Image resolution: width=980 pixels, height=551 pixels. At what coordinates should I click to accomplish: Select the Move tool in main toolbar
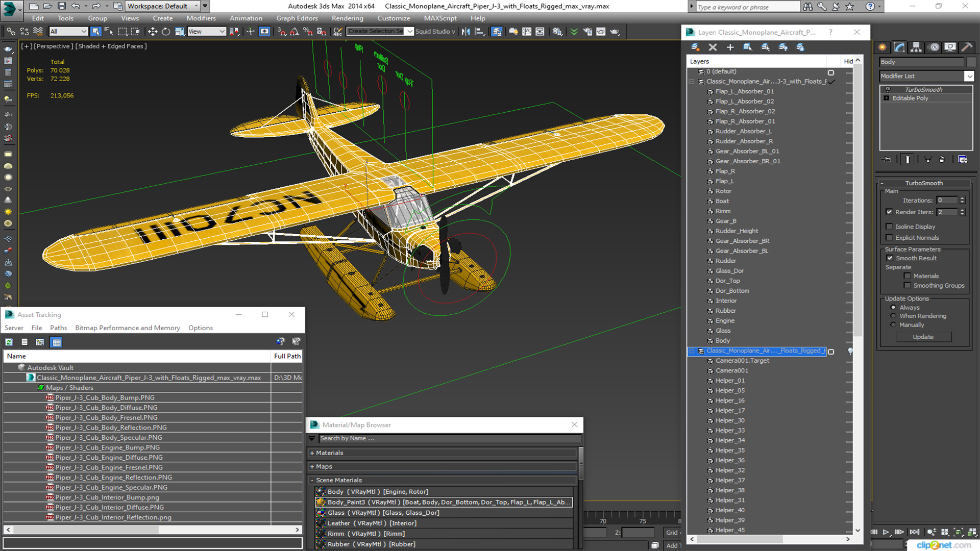[x=152, y=32]
